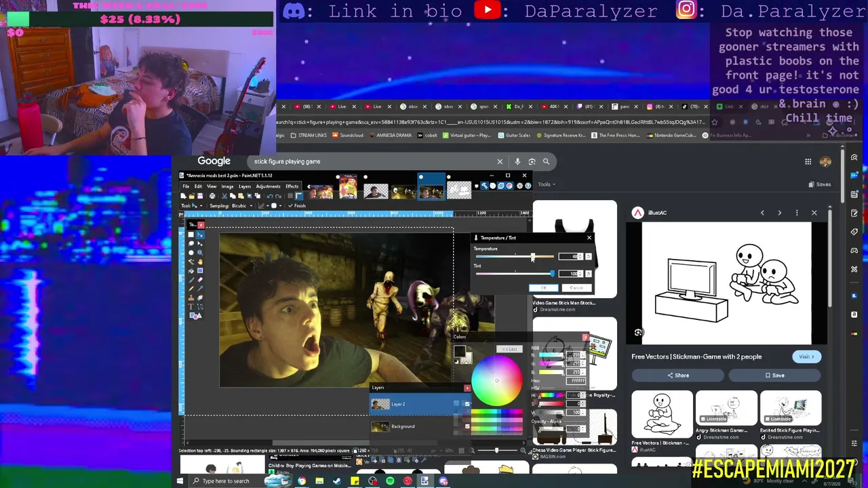Click the color wheel in Colors window
Viewport: 868px width, 488px height.
[496, 380]
